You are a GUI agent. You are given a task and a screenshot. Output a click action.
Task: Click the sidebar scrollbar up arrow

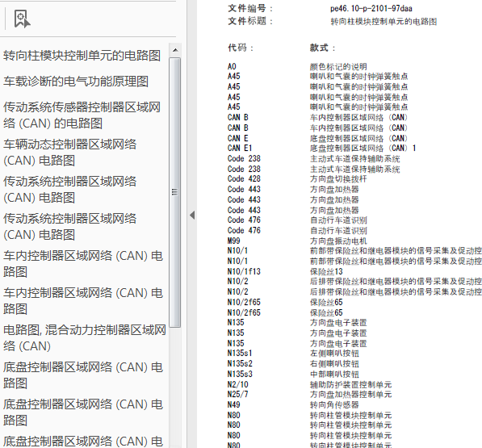175,50
